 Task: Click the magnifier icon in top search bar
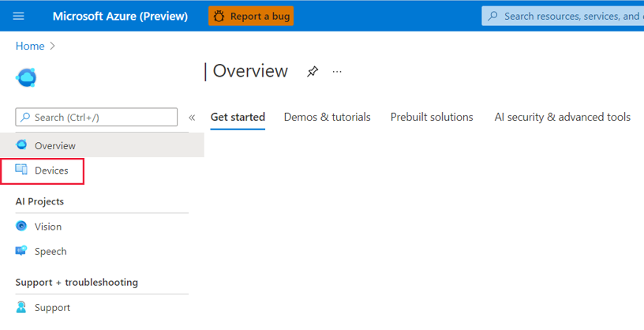coord(492,16)
